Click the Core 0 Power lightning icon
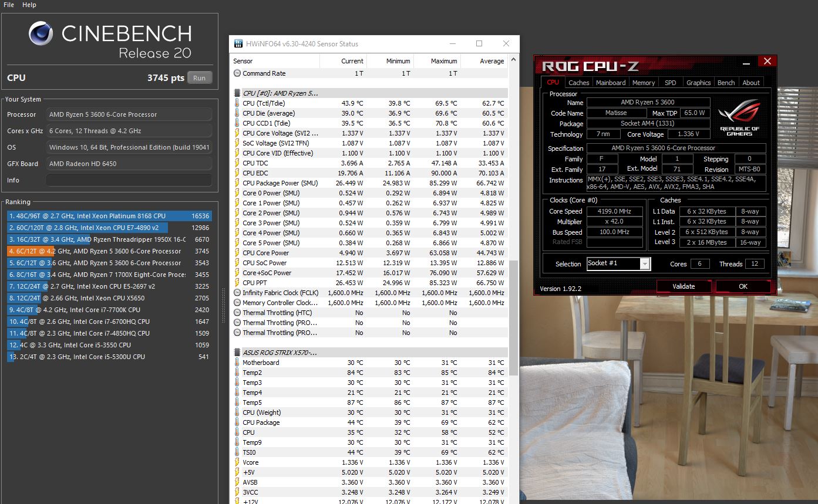 [x=237, y=193]
